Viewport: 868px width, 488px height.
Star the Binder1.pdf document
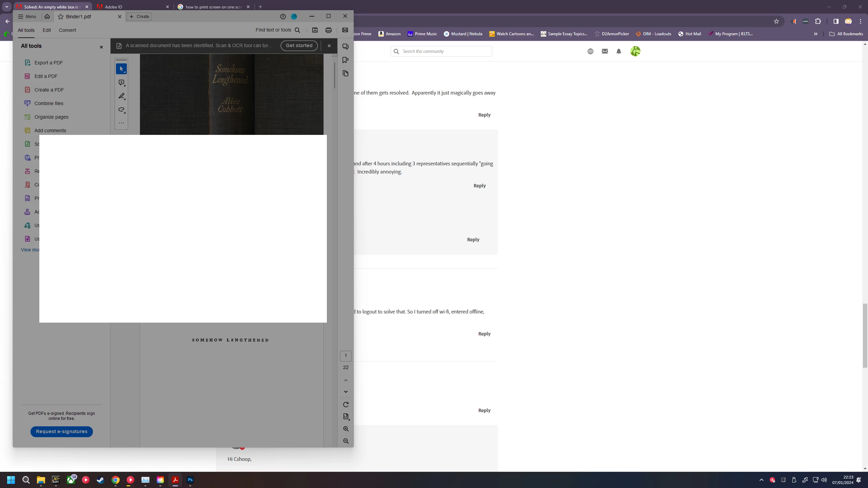pyautogui.click(x=61, y=17)
